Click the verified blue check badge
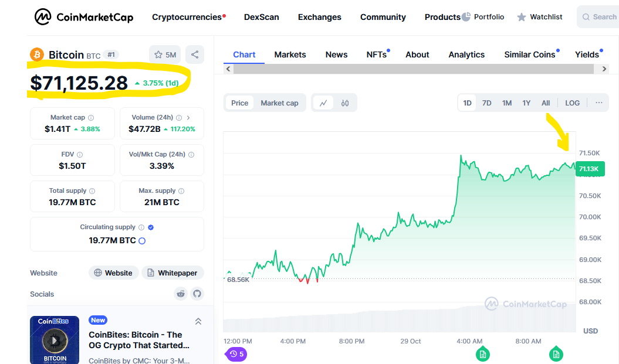Image resolution: width=619 pixels, height=364 pixels. (x=151, y=227)
